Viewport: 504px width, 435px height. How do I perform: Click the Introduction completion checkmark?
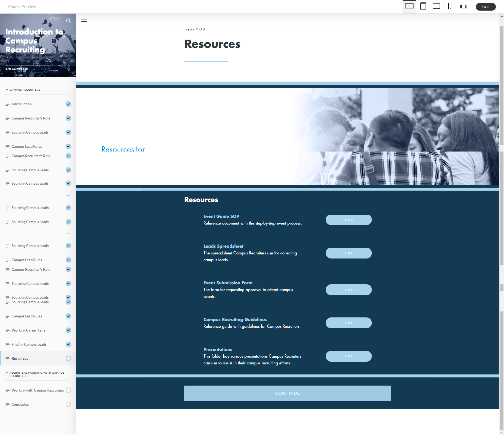[68, 104]
